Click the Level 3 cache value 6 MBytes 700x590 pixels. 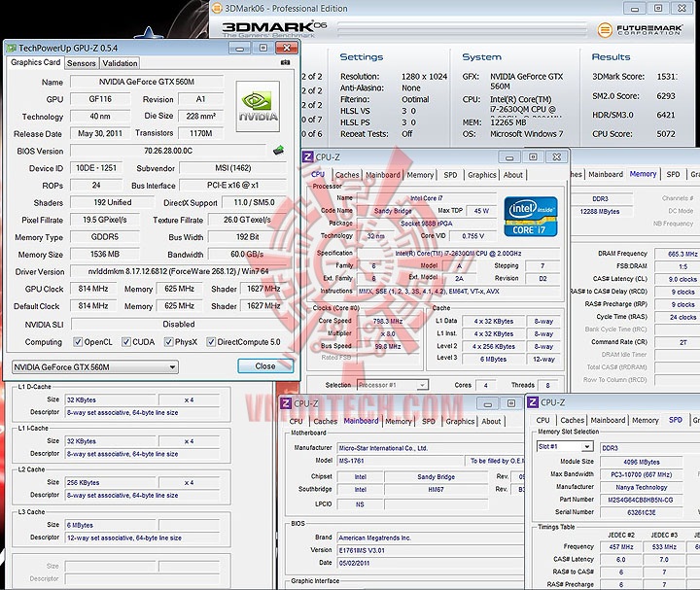[493, 359]
